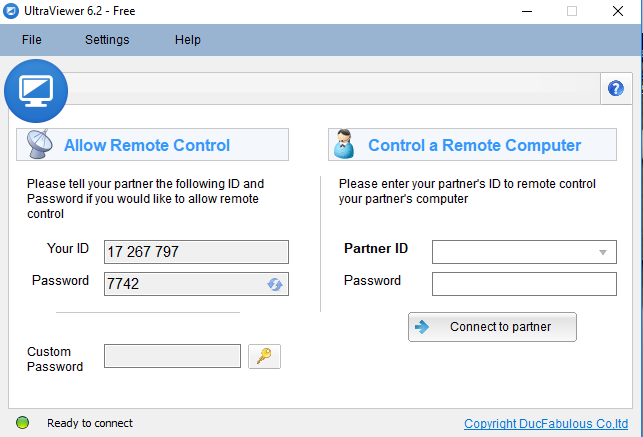This screenshot has width=643, height=437.
Task: Open the File menu
Action: [x=32, y=40]
